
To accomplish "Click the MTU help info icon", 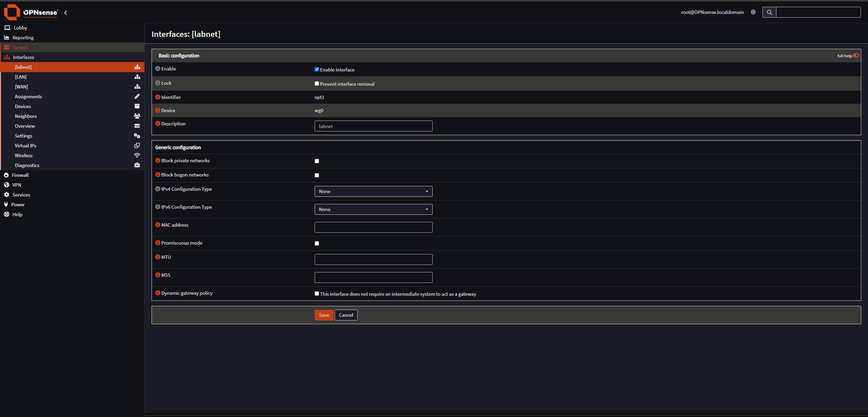I will coord(158,257).
